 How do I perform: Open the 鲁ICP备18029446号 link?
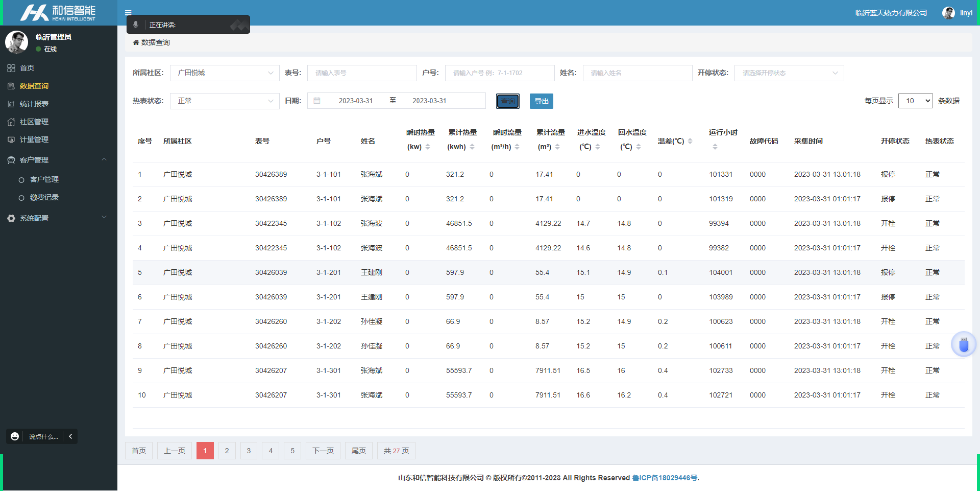click(x=665, y=478)
